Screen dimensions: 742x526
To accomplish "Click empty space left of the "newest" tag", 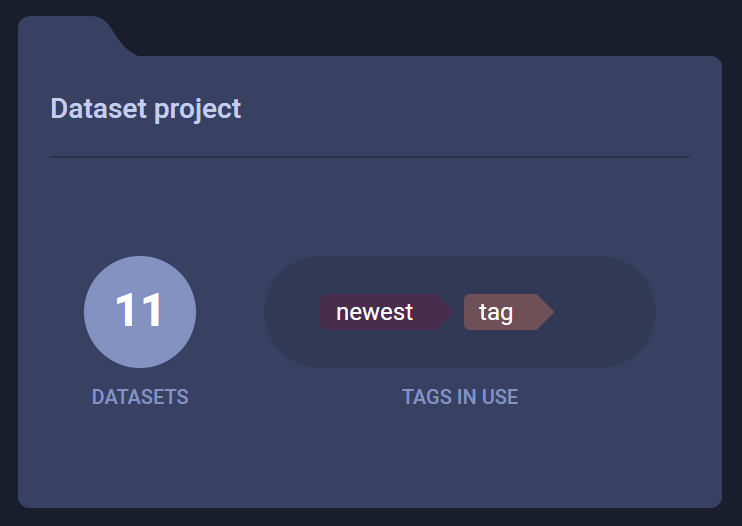I will point(293,312).
